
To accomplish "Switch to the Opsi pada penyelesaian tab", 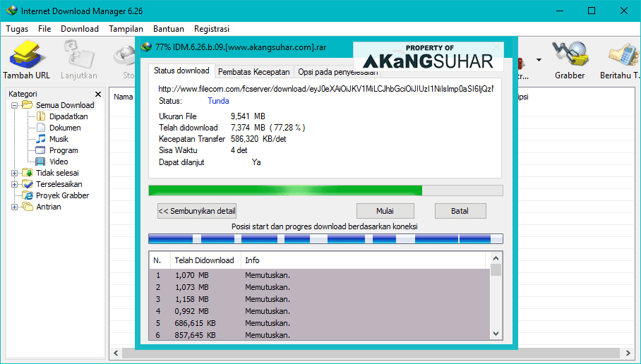I will tap(337, 72).
